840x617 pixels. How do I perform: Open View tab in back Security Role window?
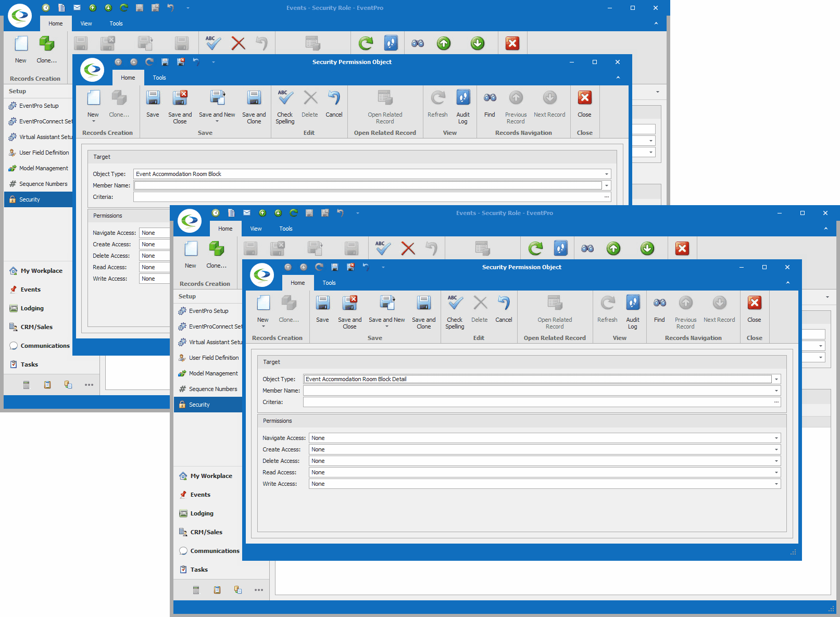pyautogui.click(x=86, y=23)
